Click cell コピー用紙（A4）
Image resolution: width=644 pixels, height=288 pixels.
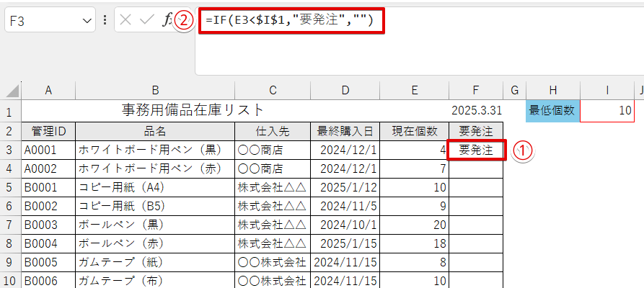(x=155, y=187)
